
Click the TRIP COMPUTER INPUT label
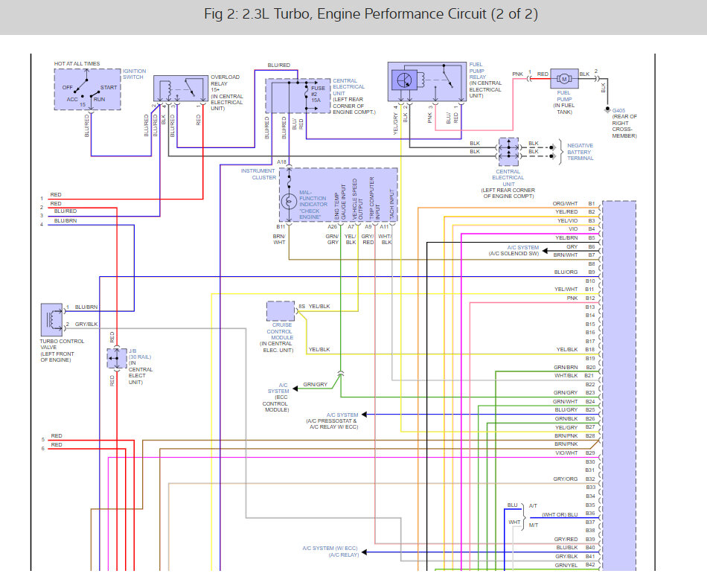(374, 199)
